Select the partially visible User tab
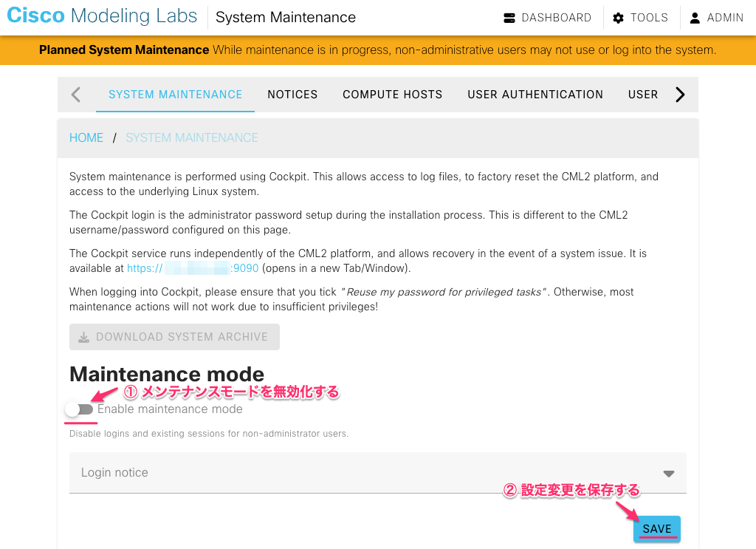 point(643,95)
